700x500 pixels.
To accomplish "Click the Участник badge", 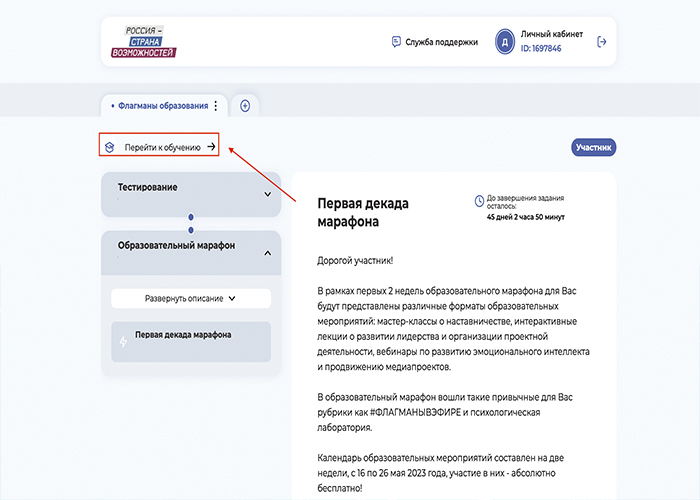I will tap(593, 147).
